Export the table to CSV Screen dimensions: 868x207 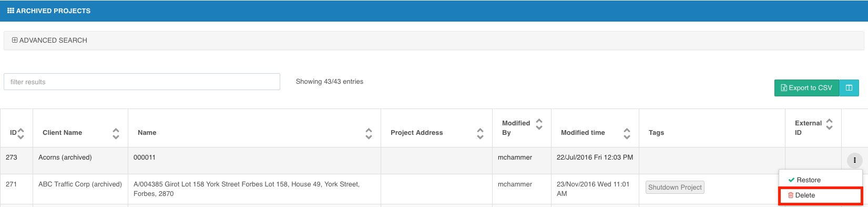pos(806,88)
